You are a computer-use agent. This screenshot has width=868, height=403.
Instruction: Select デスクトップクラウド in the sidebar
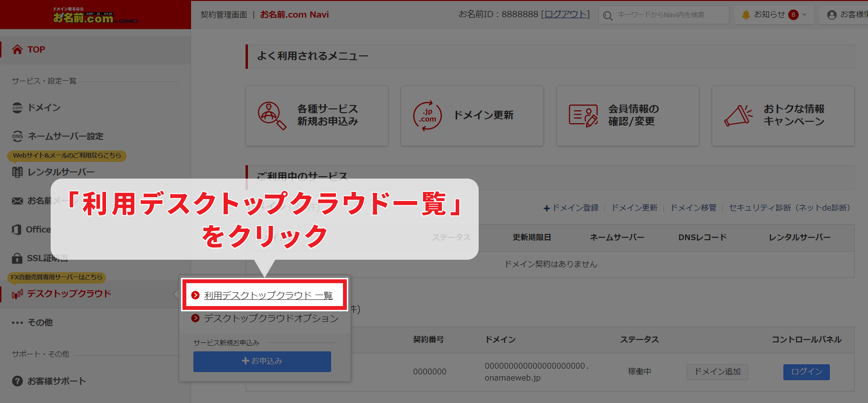coord(69,294)
